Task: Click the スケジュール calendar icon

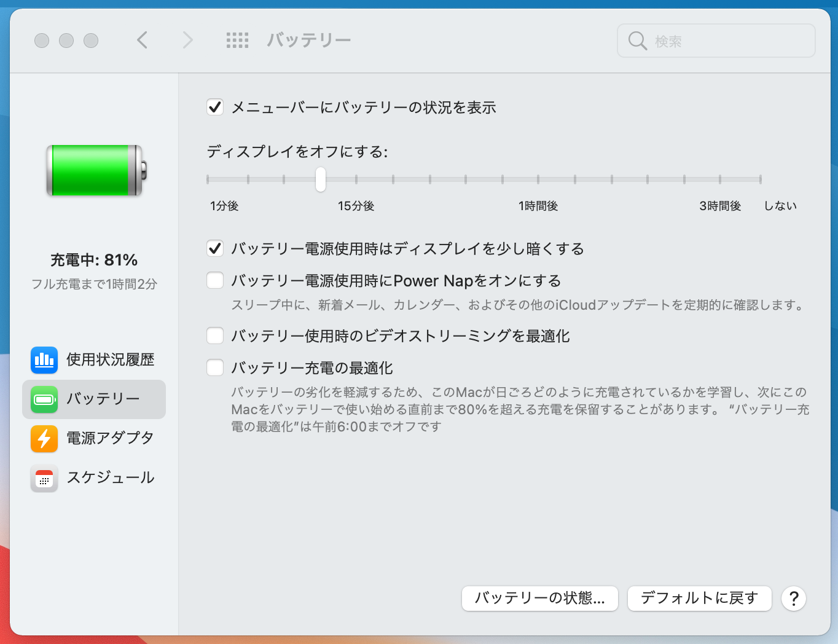Action: click(44, 478)
